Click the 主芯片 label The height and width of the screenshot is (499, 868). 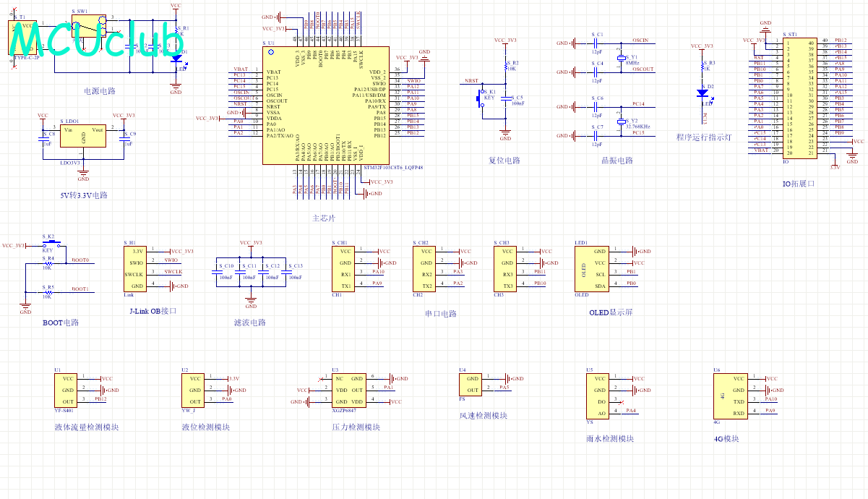pos(323,218)
